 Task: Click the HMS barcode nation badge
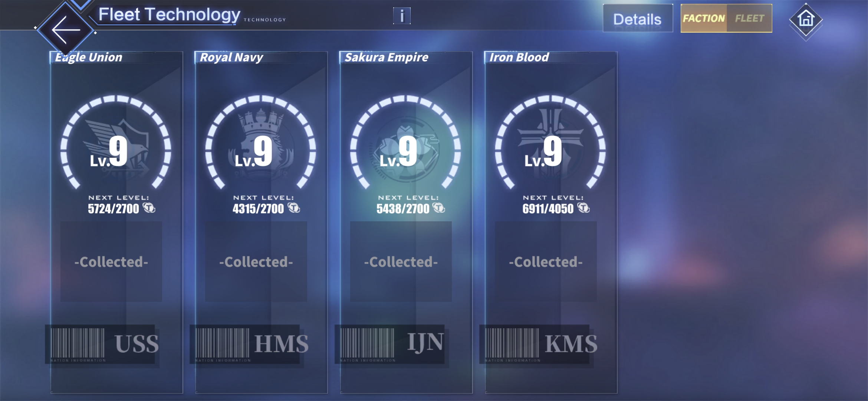[249, 345]
